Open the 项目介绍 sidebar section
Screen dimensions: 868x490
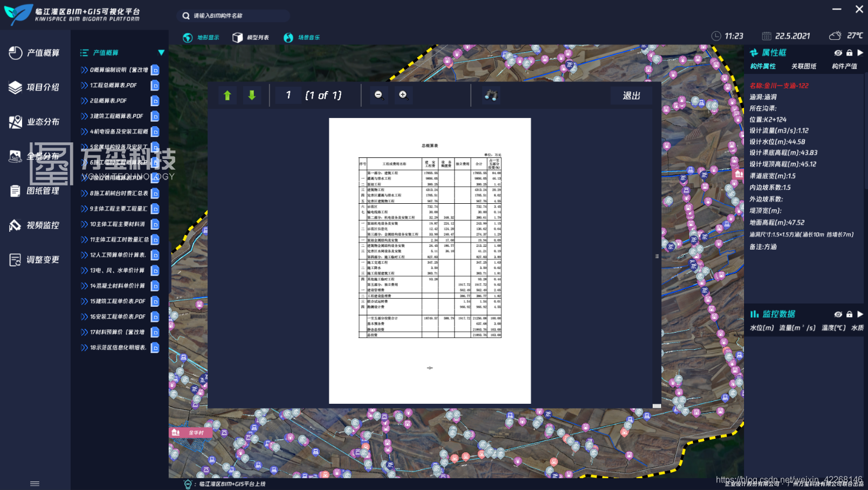click(x=35, y=87)
